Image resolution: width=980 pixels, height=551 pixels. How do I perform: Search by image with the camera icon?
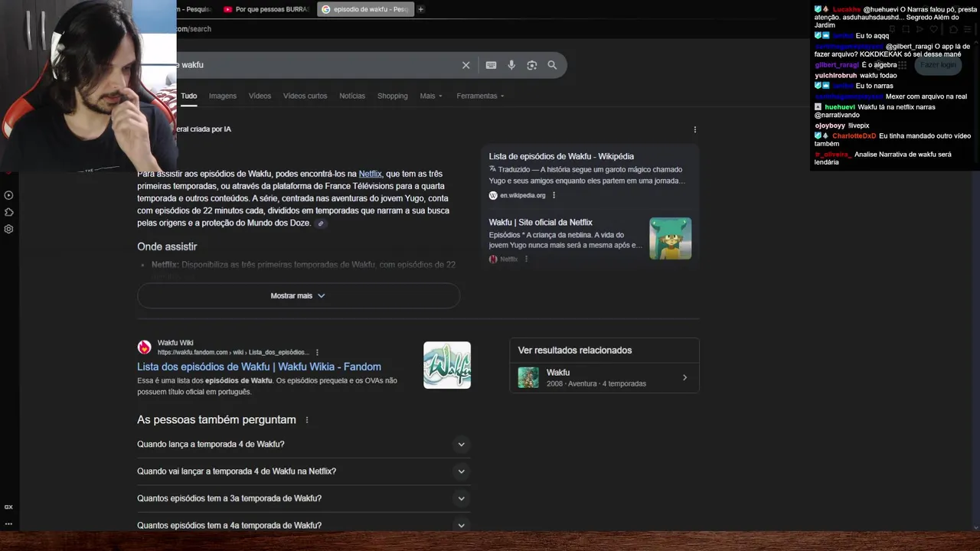(532, 65)
